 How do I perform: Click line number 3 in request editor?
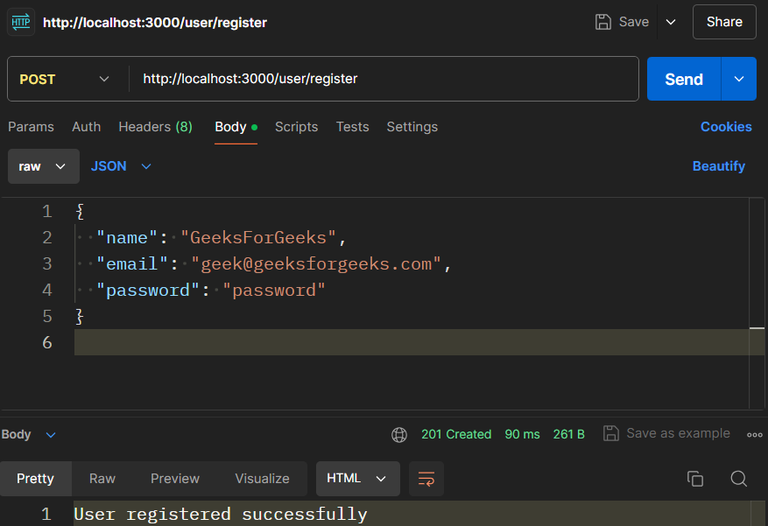coord(47,264)
